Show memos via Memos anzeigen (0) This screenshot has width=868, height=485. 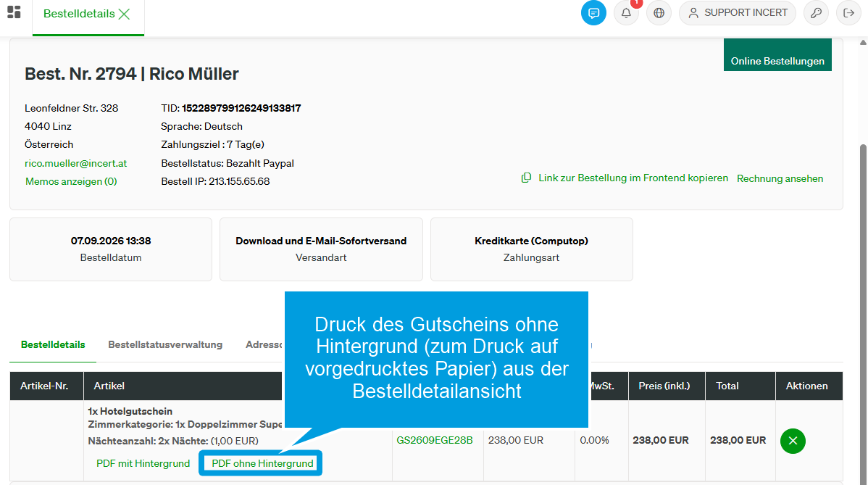click(71, 181)
